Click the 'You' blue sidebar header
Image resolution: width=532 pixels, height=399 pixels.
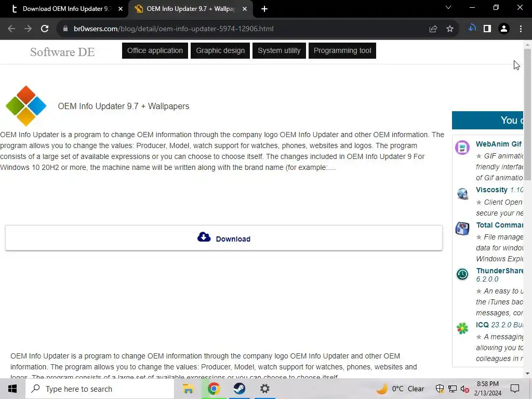487,120
